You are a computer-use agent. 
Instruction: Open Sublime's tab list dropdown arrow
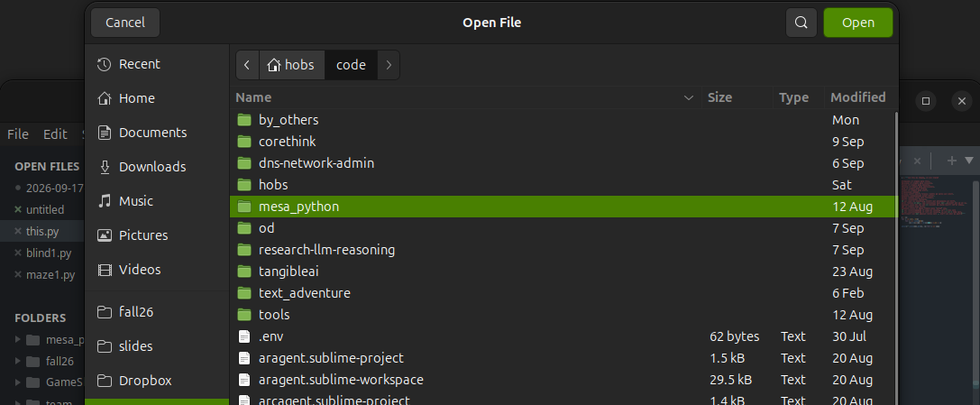(x=969, y=161)
